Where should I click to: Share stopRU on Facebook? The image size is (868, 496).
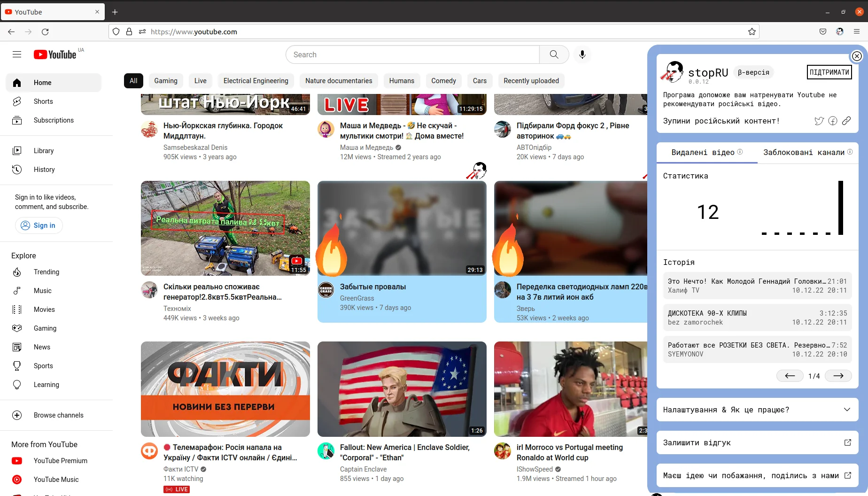833,121
